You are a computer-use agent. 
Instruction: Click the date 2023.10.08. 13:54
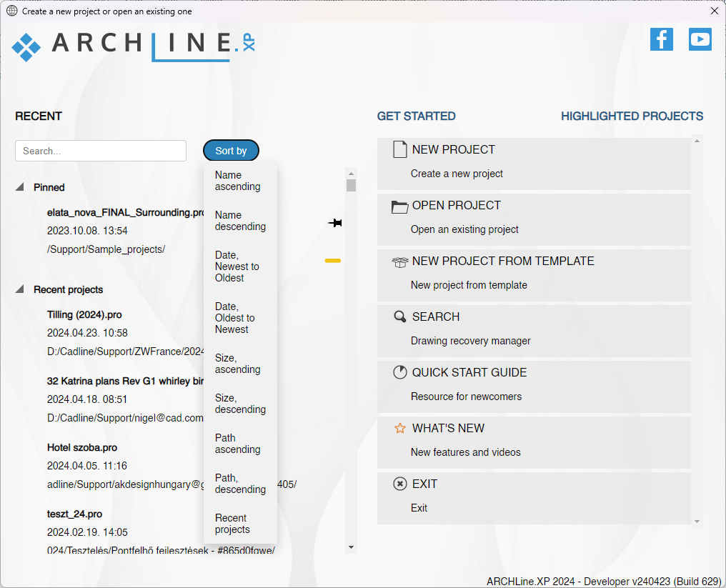click(x=87, y=231)
